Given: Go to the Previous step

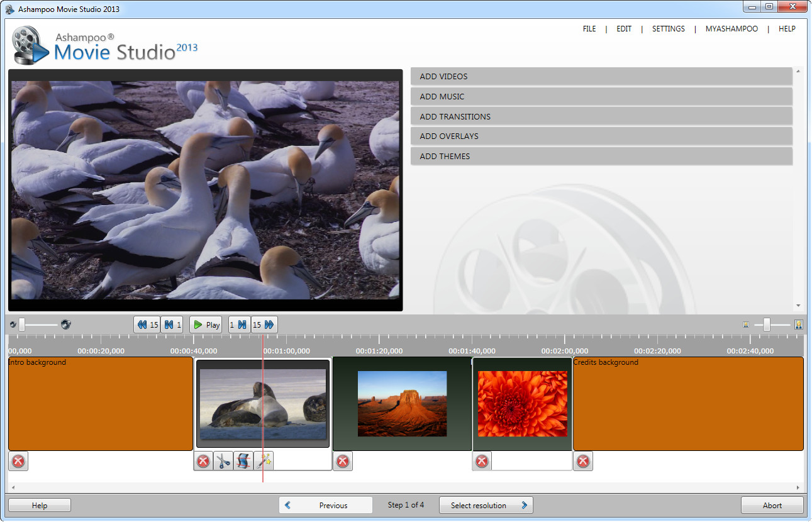Looking at the screenshot, I should [x=326, y=505].
